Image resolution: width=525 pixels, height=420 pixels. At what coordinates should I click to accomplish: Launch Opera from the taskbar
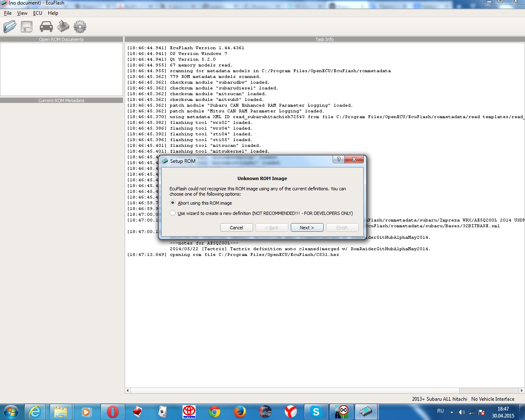[x=112, y=411]
